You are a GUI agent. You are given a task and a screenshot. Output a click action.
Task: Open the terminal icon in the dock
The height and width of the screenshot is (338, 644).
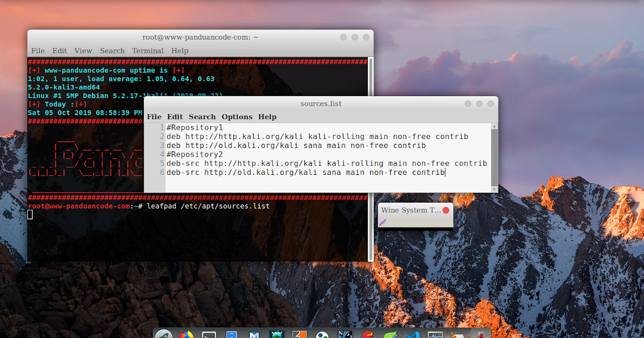(209, 335)
